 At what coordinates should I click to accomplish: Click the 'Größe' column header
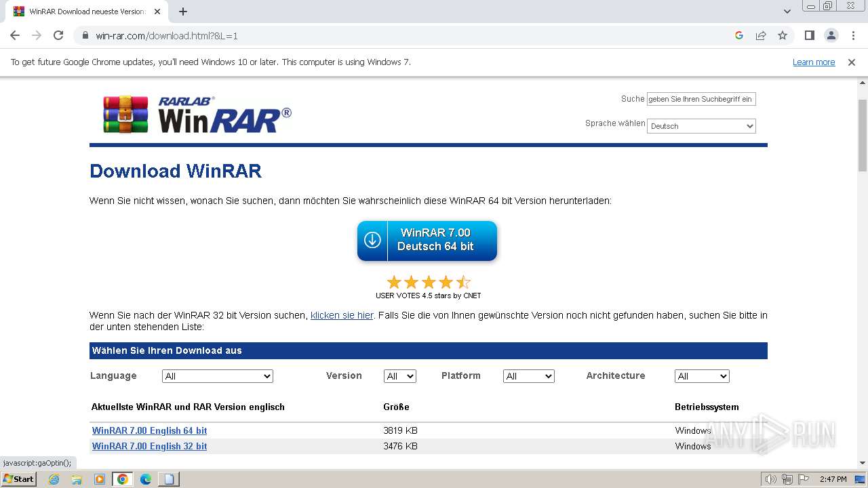(396, 407)
